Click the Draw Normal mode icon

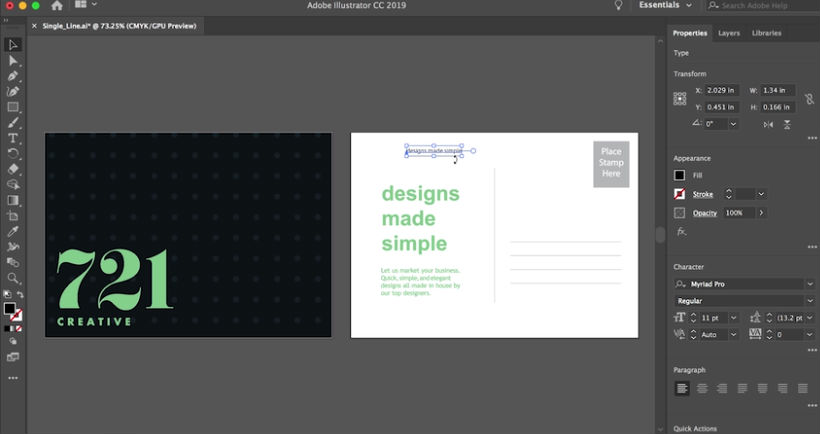[x=13, y=341]
